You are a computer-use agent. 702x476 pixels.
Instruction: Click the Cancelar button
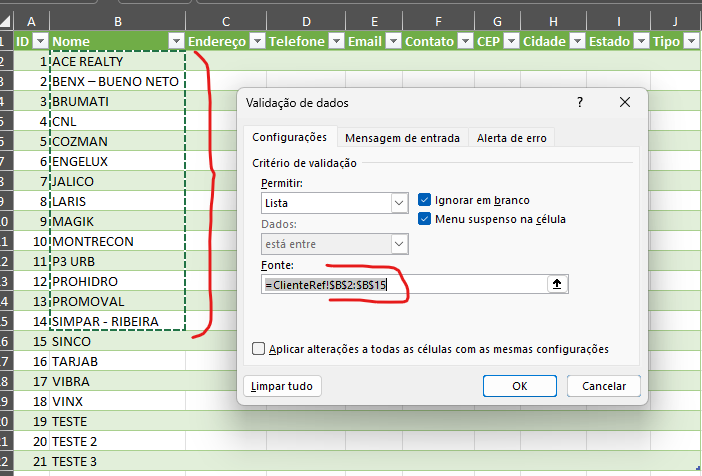603,386
